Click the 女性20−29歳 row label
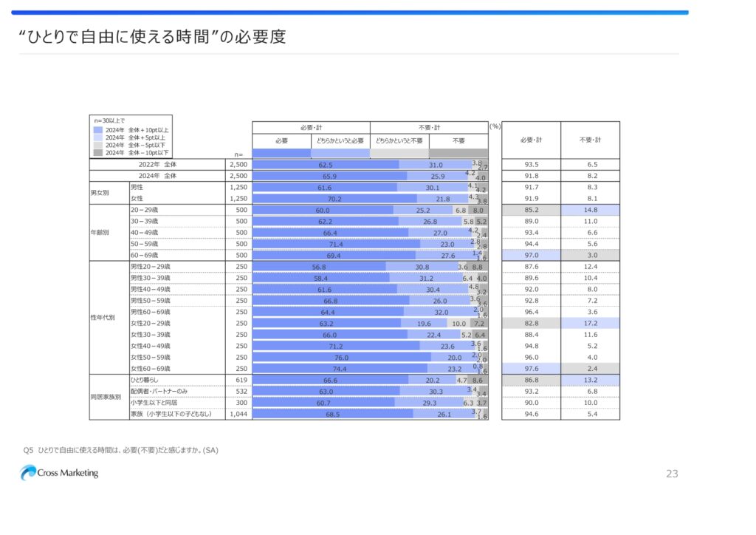The height and width of the screenshot is (535, 756). pyautogui.click(x=151, y=323)
